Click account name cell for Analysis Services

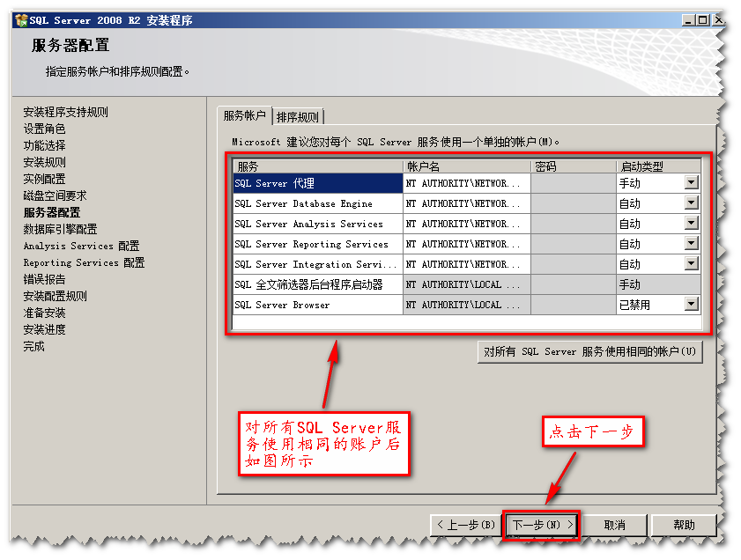pos(467,224)
